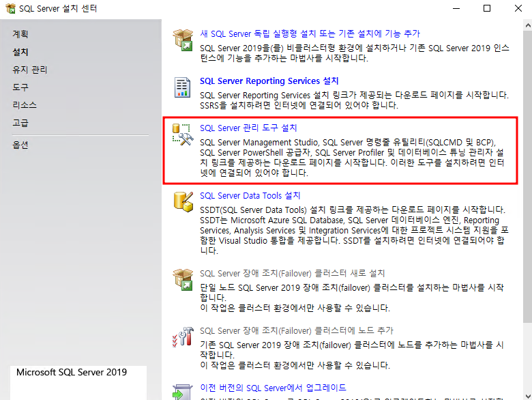Viewport: 532px width, 400px height.
Task: Click description starting '단일 노드 SQL Server 2019'
Action: 352,298
